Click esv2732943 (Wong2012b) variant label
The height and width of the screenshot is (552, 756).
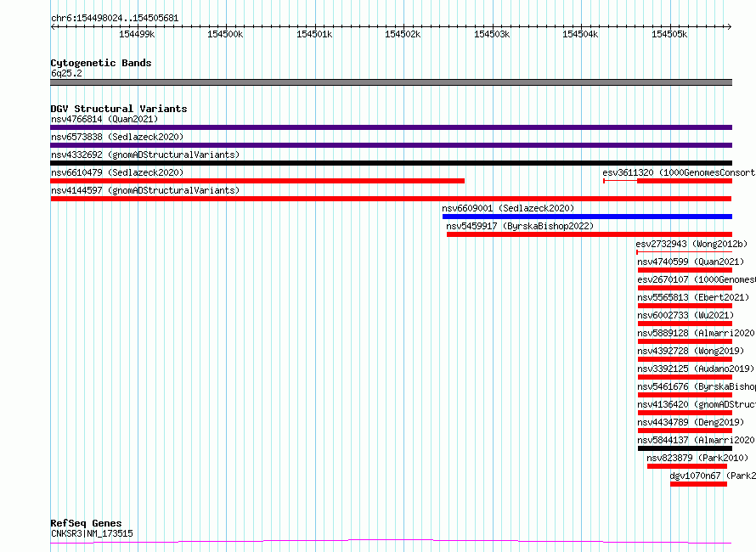tap(691, 244)
